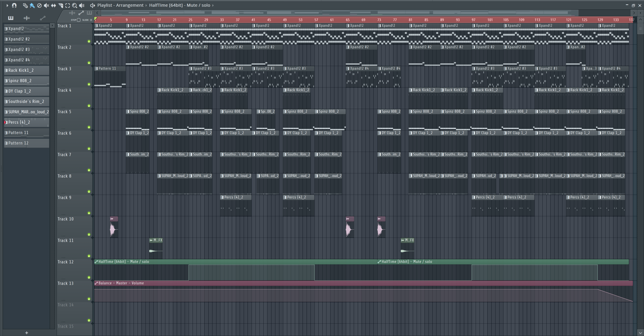Open menu of HalfTime automation clip on Track 12
The width and height of the screenshot is (644, 336).
[x=96, y=262]
